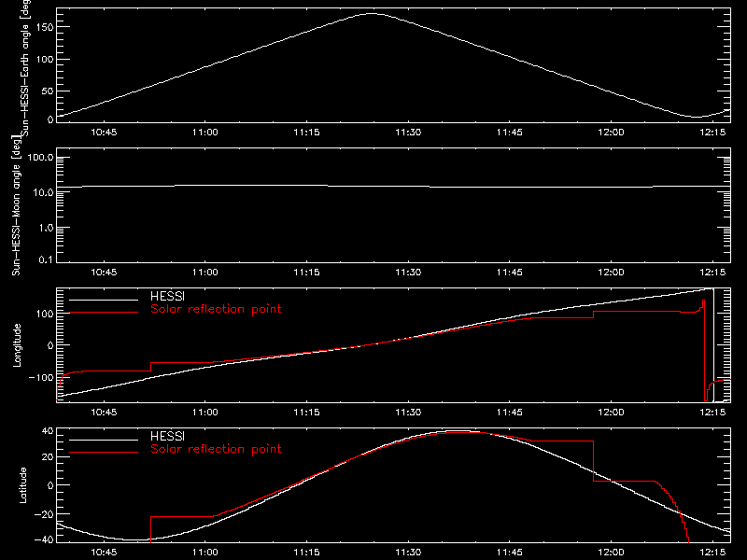Click flat Sun-HESSI-Moon angle line
The width and height of the screenshot is (747, 560).
[393, 186]
